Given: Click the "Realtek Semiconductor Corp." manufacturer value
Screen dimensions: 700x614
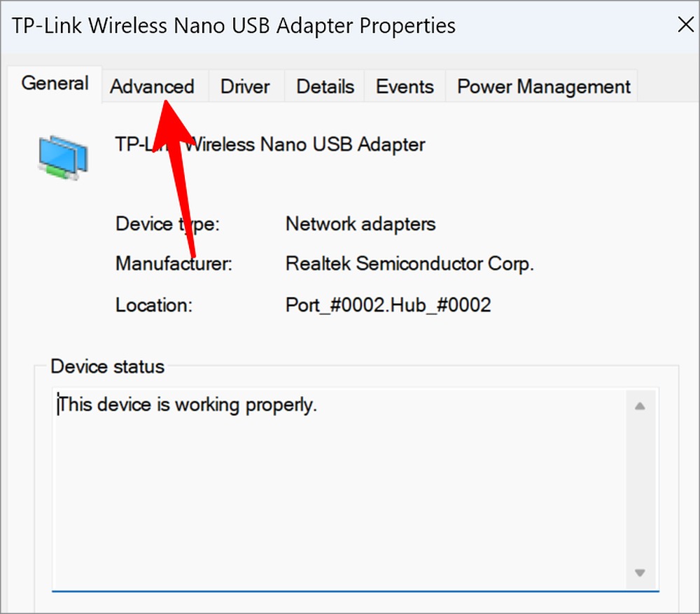Looking at the screenshot, I should (x=409, y=265).
